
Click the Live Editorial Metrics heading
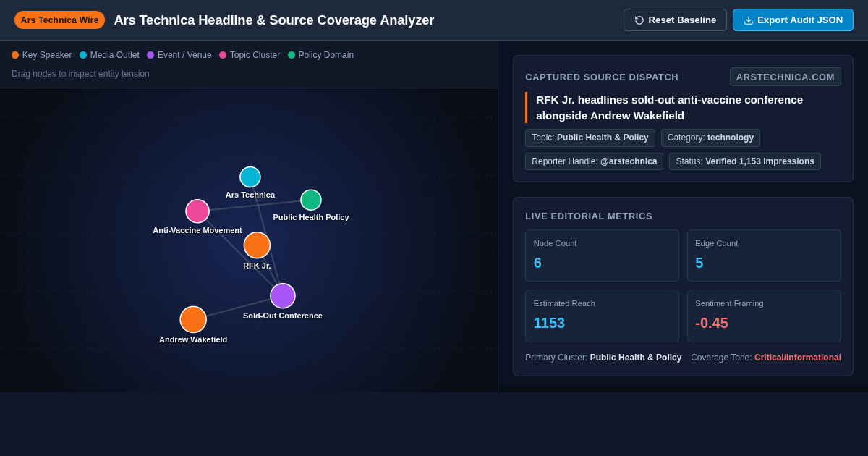(589, 216)
